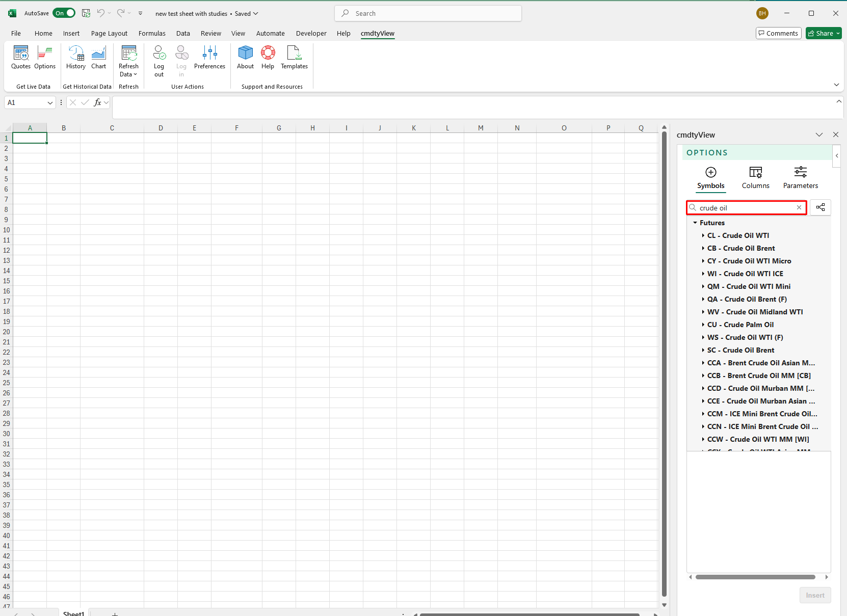Screen dimensions: 847x616
Task: Clear the crude oil search text
Action: click(x=799, y=207)
